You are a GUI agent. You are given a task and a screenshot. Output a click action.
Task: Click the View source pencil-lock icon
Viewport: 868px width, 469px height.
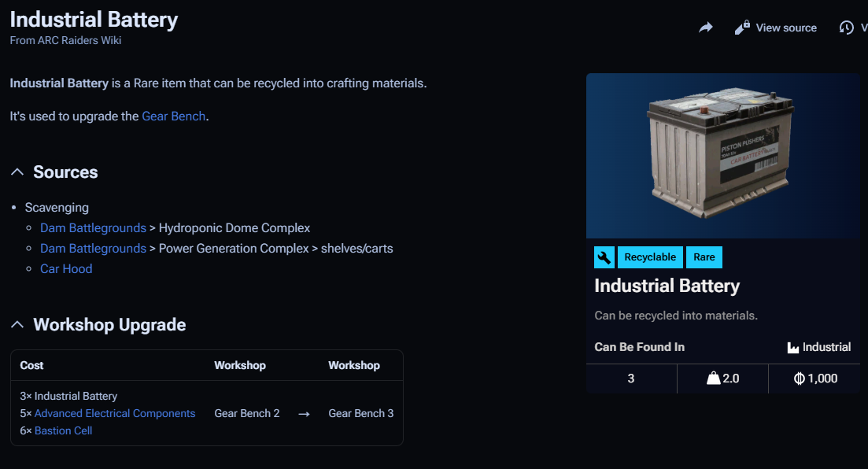click(742, 28)
